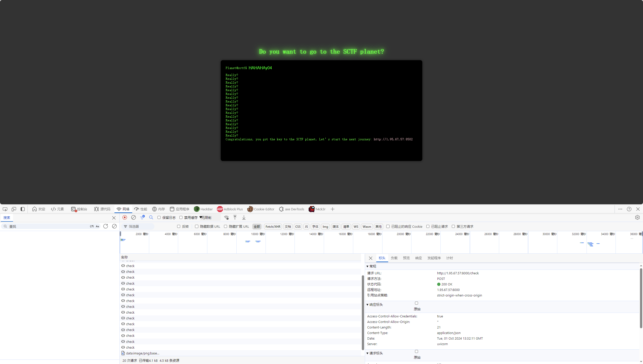Clear the search results icon
643x364 pixels.
114,226
